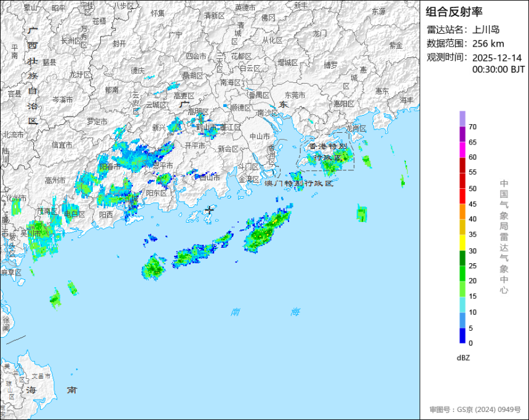This screenshot has width=529, height=420.
Task: Select the lavender swatch above 70 dBZ
Action: tap(462, 119)
